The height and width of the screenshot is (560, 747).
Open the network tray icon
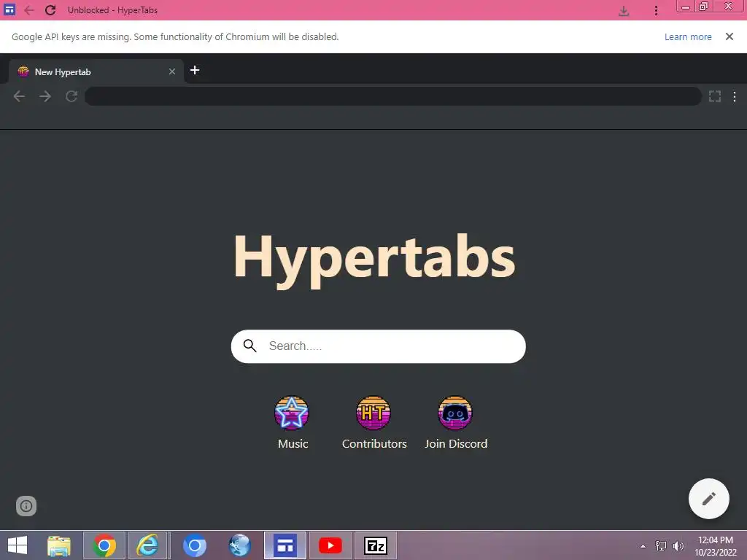pyautogui.click(x=661, y=546)
